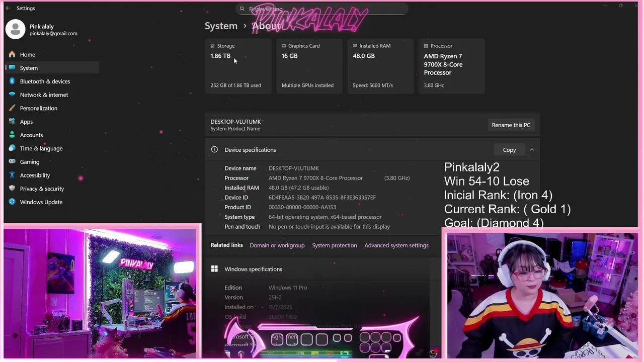Open Domain or workgroup link
This screenshot has height=362, width=644.
pyautogui.click(x=277, y=245)
